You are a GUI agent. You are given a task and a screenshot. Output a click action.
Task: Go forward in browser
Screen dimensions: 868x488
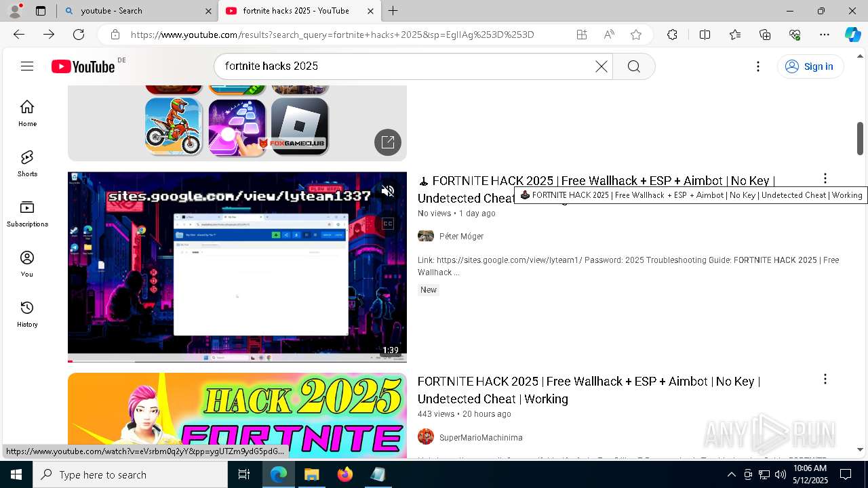point(49,35)
